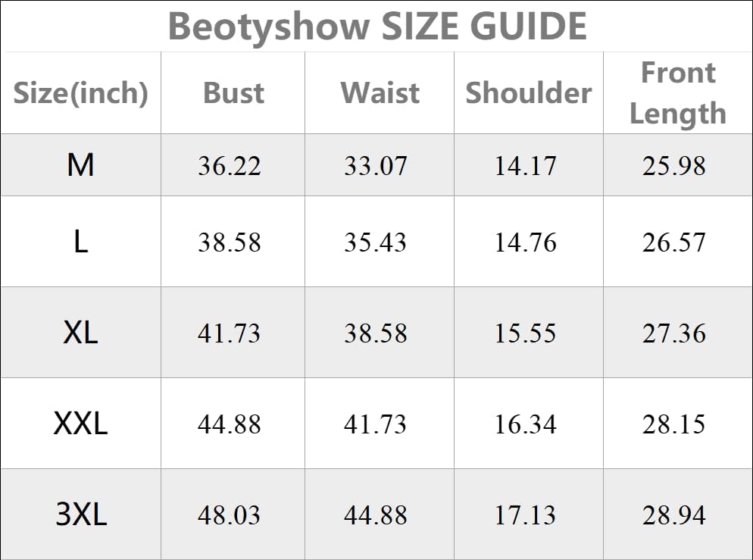Click the Bust column header

tap(233, 93)
